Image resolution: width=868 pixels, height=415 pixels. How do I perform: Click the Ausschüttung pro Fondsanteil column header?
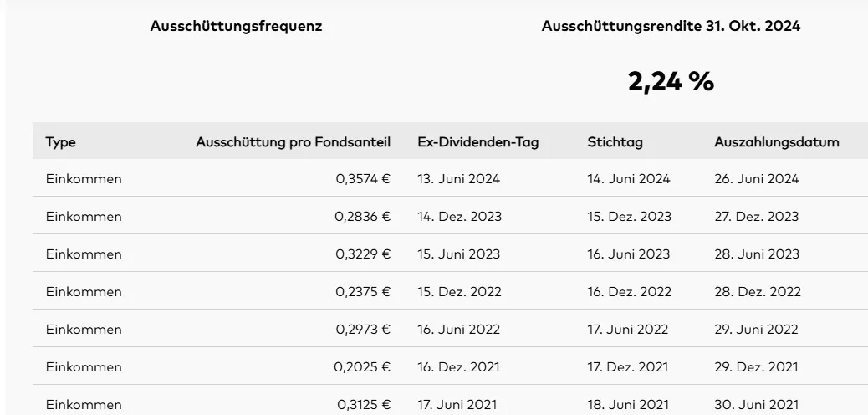[x=294, y=142]
